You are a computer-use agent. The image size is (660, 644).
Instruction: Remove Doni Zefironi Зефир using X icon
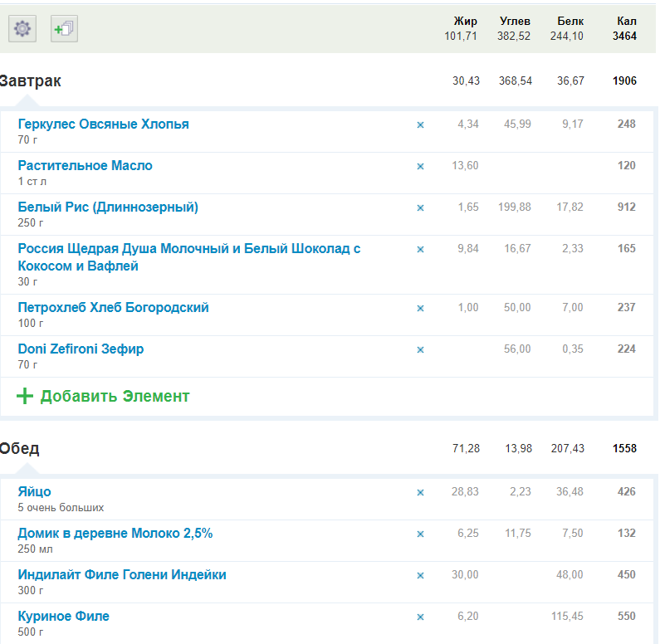point(420,349)
